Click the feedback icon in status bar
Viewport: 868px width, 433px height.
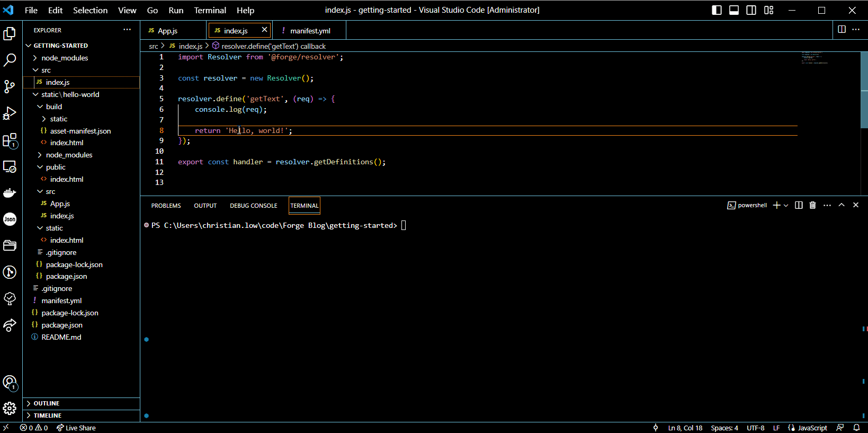pyautogui.click(x=840, y=428)
